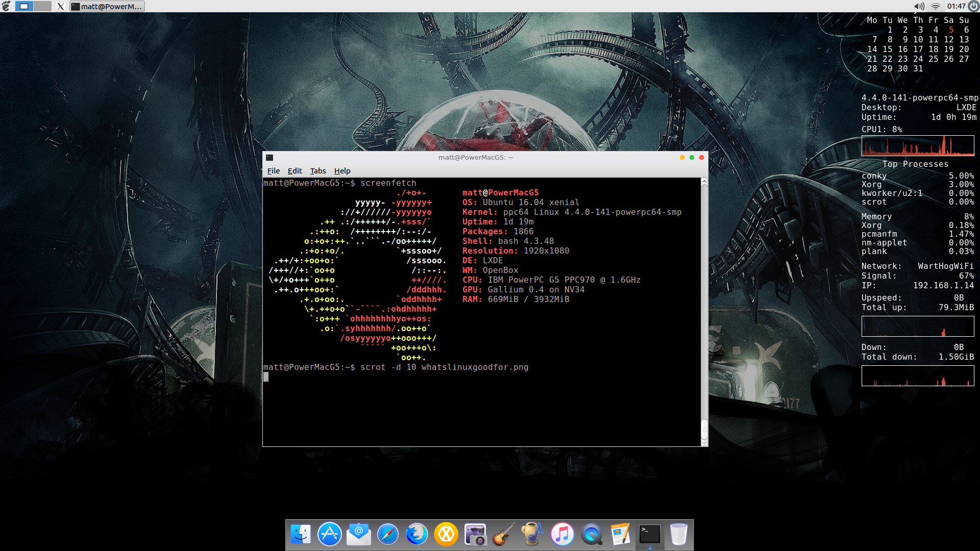Viewport: 980px width, 551px height.
Task: Open the Finder icon in the dock
Action: pyautogui.click(x=301, y=534)
